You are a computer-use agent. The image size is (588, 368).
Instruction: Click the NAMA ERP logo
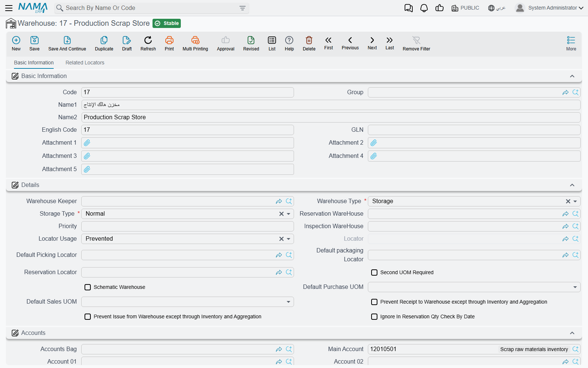[x=33, y=8]
